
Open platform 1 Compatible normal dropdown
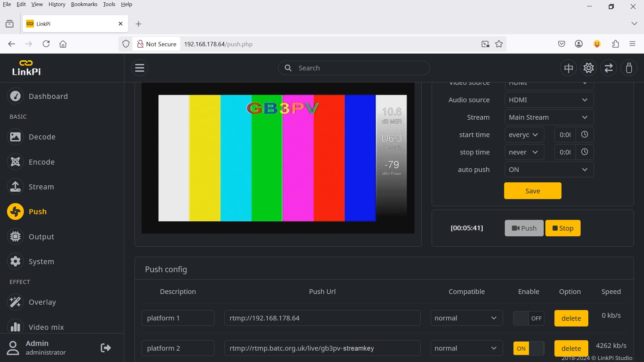(x=467, y=318)
